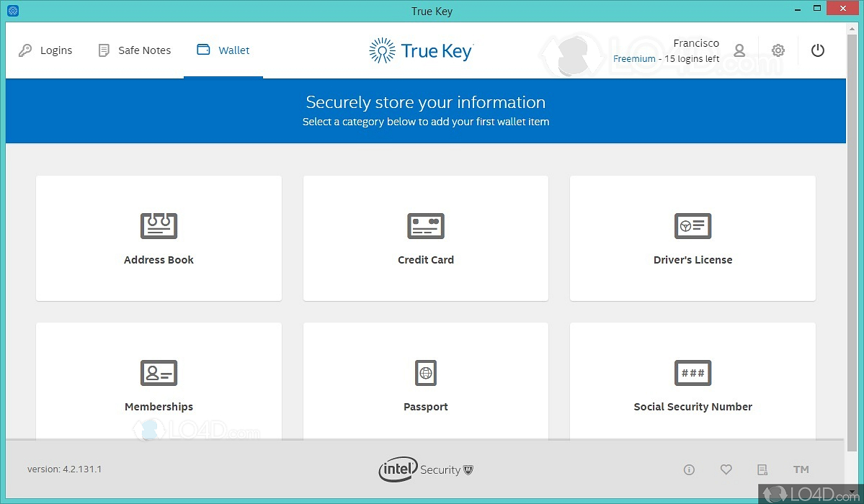Choose the Memberships label
Screen dimensions: 864x504
(x=159, y=407)
